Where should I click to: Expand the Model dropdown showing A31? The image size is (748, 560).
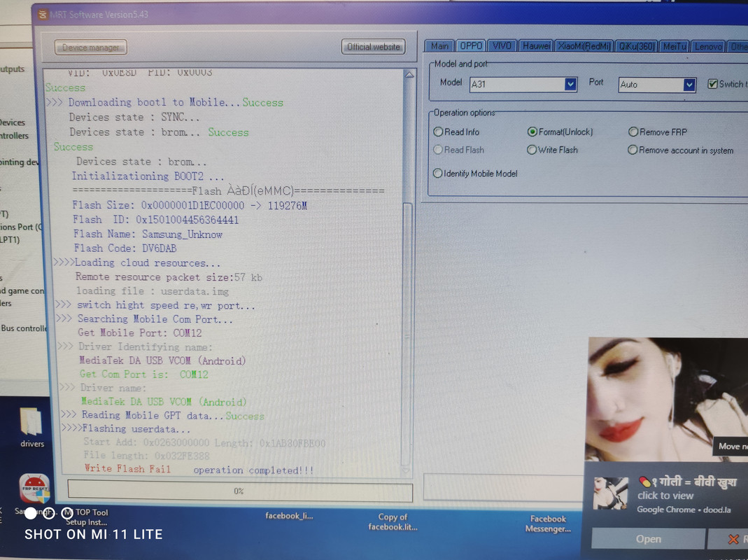pyautogui.click(x=570, y=85)
